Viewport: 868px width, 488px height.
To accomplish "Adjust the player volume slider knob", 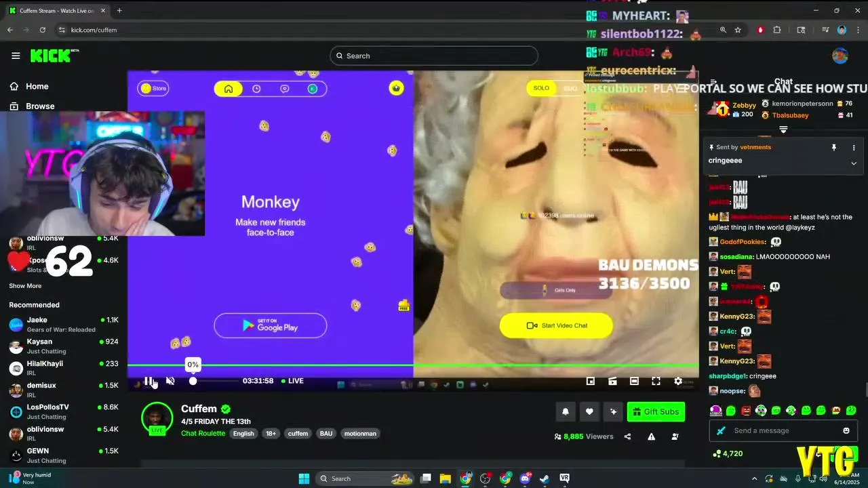I will tap(193, 381).
